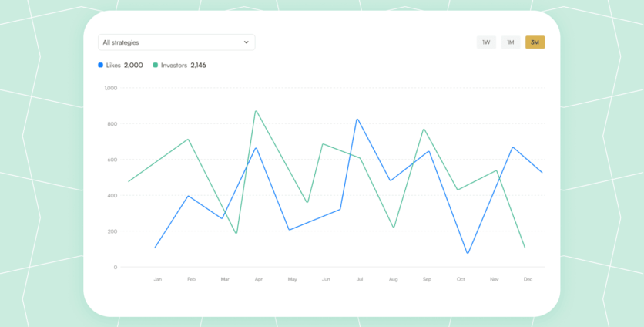Click the chevron arrow in strategies dropdown
The width and height of the screenshot is (644, 327).
point(247,42)
